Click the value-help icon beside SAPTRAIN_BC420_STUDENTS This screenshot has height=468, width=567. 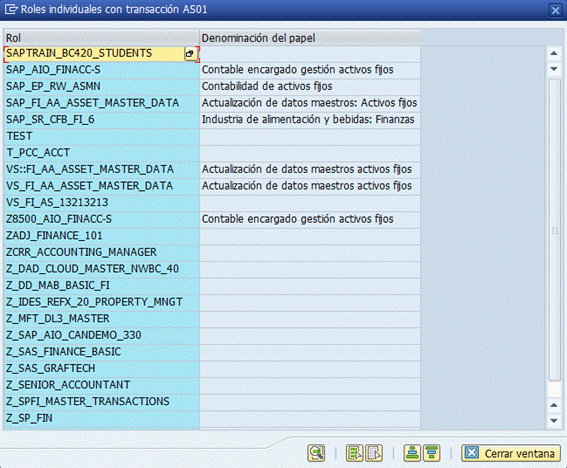pos(190,54)
